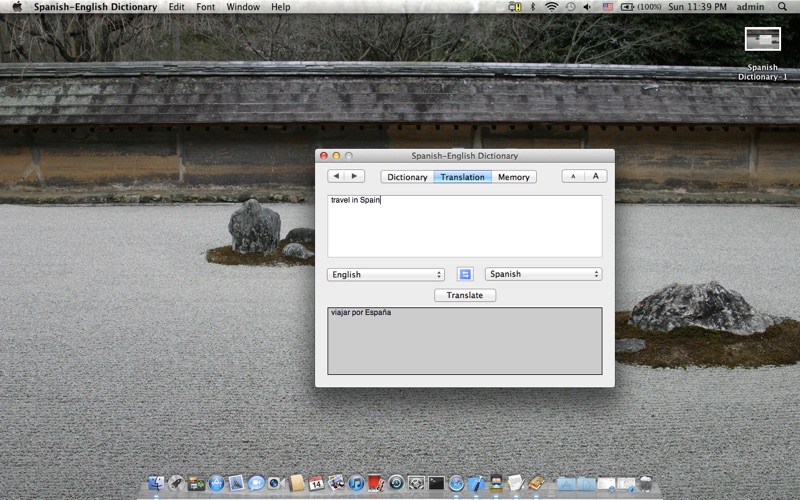Switch to the Dictionary tab
Viewport: 800px width, 500px height.
click(x=407, y=177)
